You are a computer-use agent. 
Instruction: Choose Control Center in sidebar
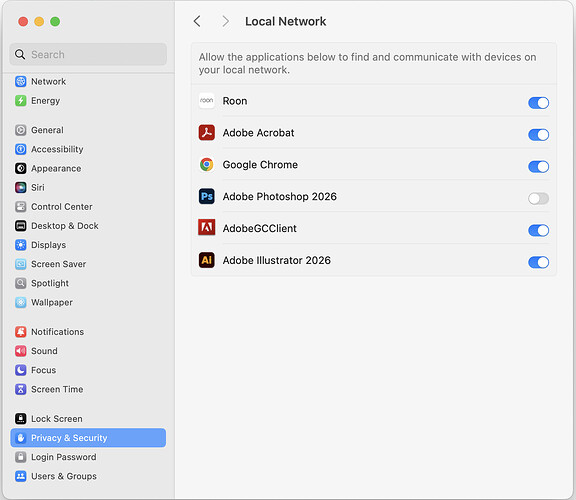coord(88,206)
